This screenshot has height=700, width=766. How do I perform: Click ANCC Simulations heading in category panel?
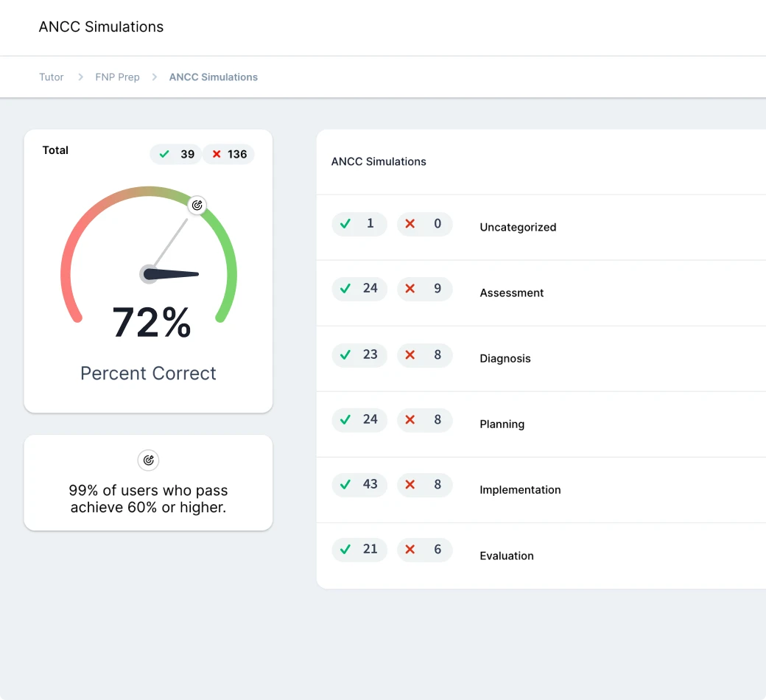(379, 162)
